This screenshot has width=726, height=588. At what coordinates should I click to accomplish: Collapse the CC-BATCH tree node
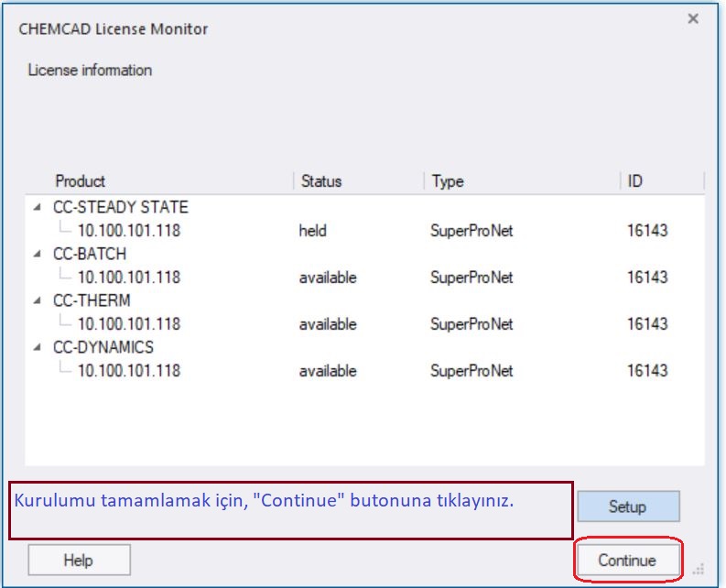(x=38, y=254)
